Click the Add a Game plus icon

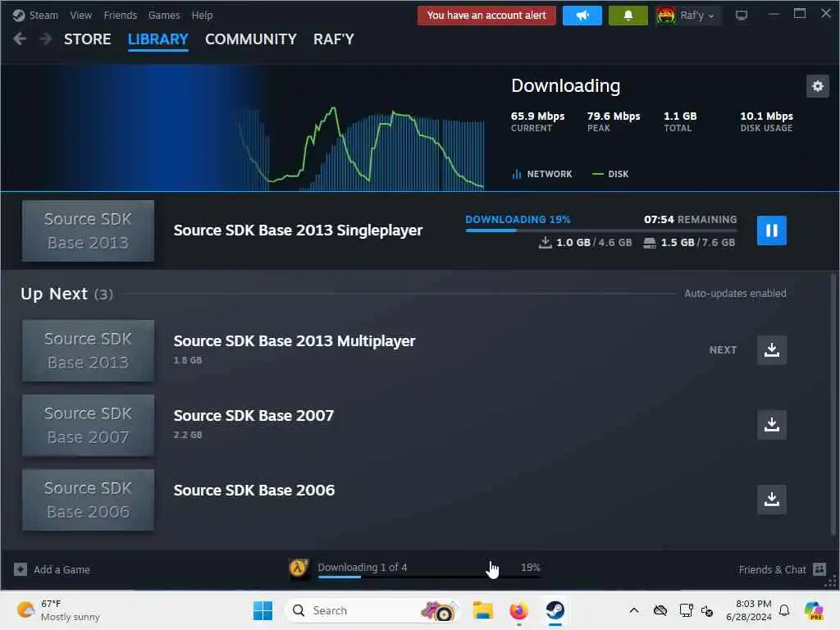click(21, 569)
